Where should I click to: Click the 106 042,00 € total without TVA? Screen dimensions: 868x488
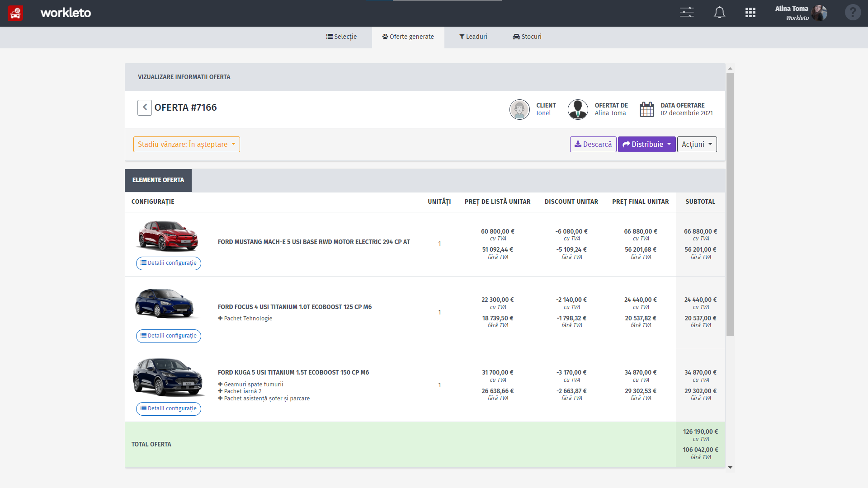pyautogui.click(x=700, y=450)
